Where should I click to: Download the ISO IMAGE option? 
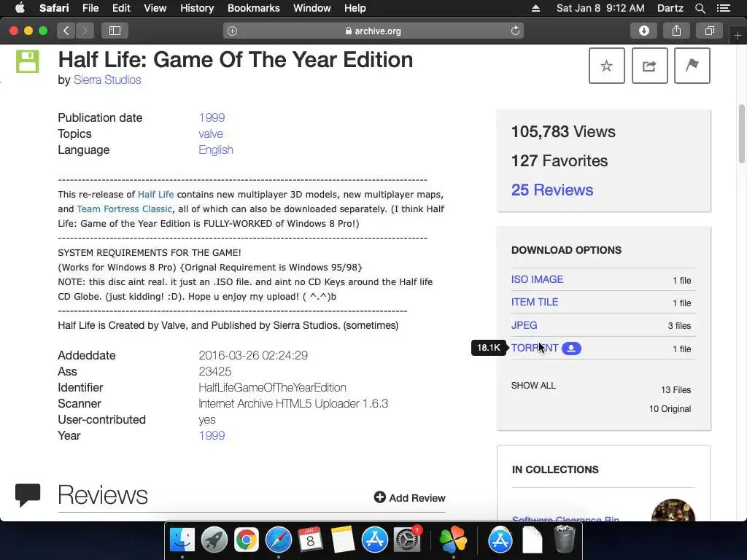[537, 279]
